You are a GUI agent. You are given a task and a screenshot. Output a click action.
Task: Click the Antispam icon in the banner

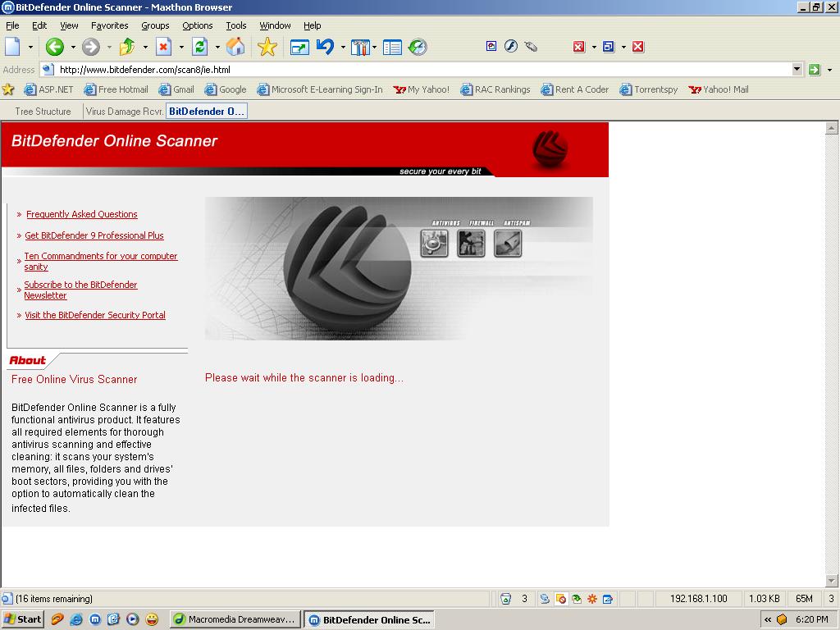507,243
